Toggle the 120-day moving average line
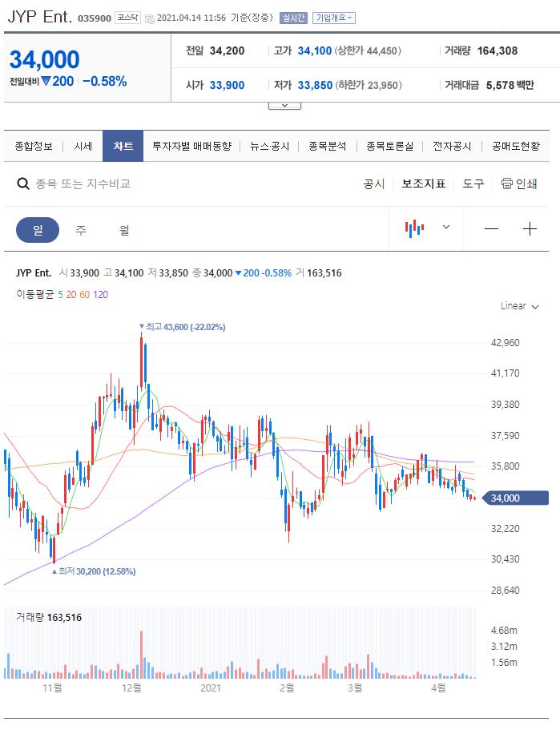This screenshot has height=730, width=560. coord(101,295)
